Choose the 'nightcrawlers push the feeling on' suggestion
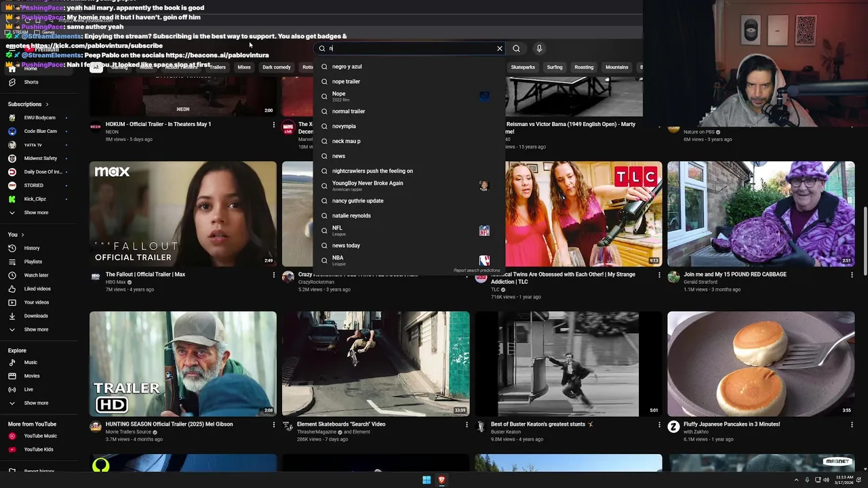 click(x=409, y=171)
